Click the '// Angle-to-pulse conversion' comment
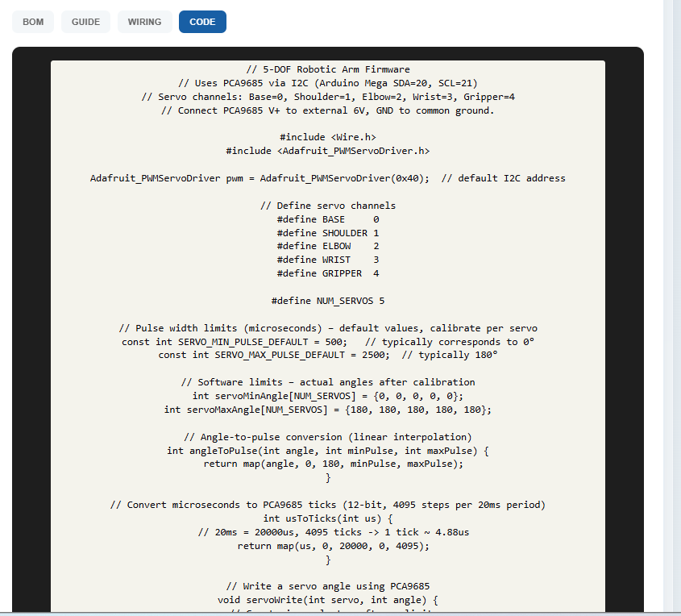 click(328, 437)
